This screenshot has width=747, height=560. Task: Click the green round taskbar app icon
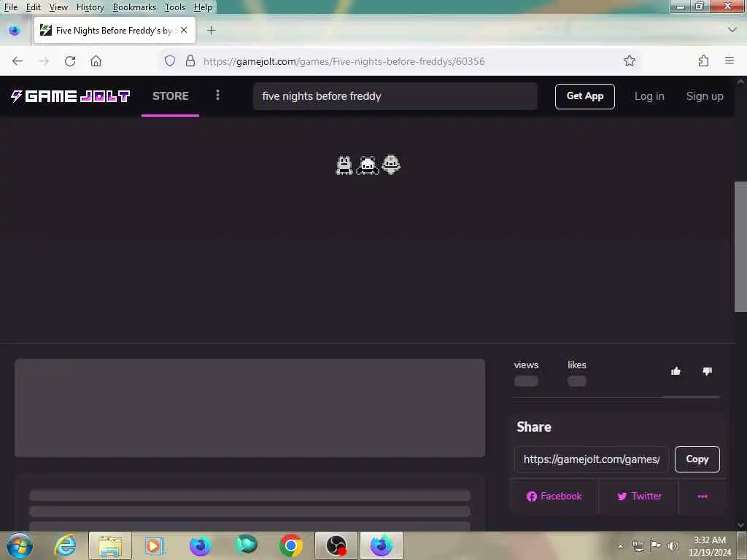pos(246,545)
